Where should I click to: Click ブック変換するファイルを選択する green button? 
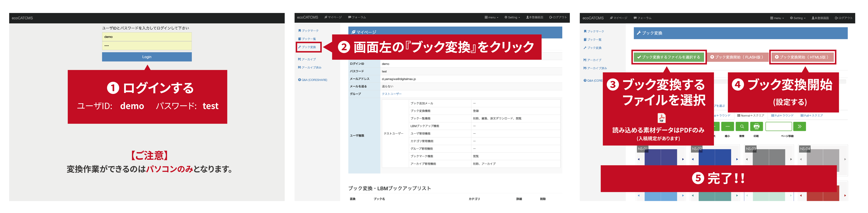669,57
